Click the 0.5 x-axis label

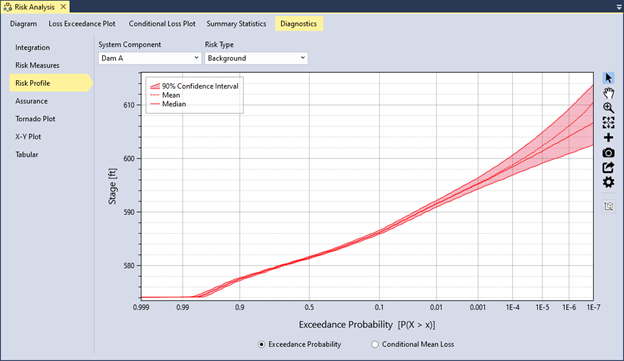(x=309, y=307)
